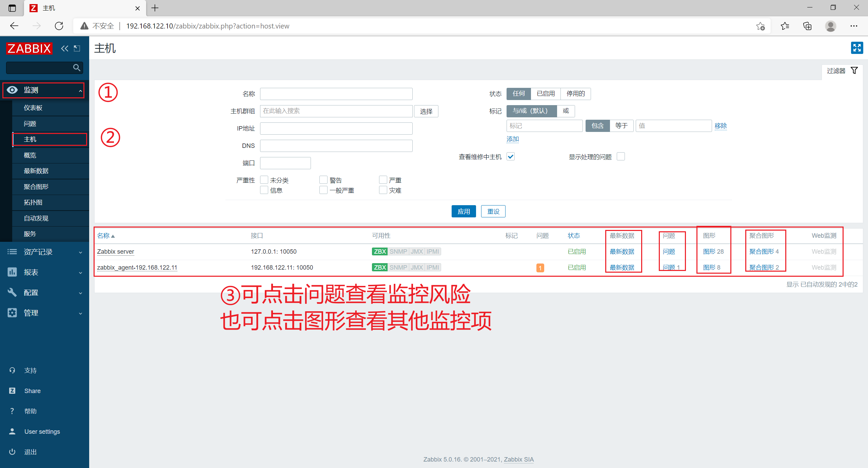Add this page to favorites

point(761,26)
